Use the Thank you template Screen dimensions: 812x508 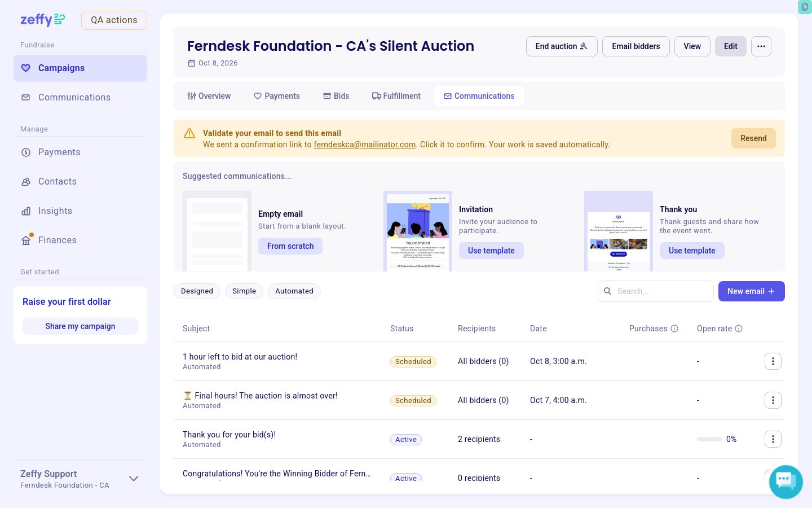(692, 251)
